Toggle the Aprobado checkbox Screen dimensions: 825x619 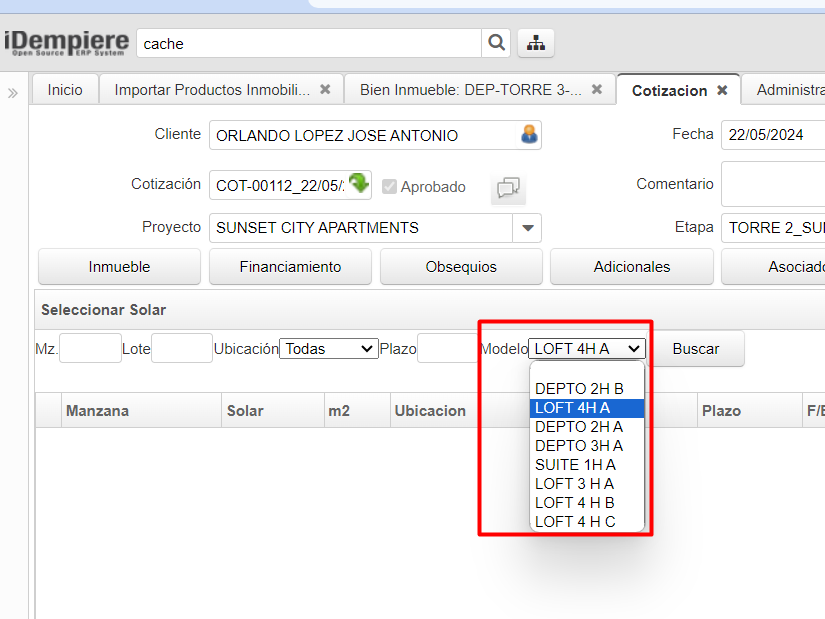point(390,187)
